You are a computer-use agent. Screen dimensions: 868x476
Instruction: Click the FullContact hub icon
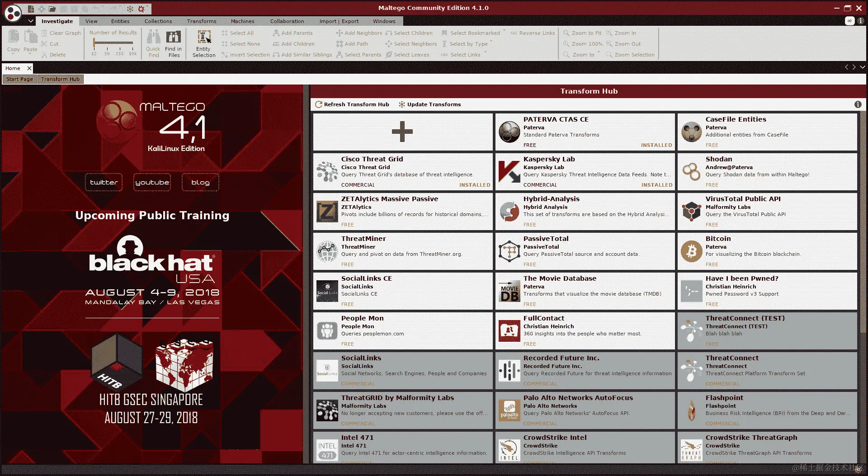(509, 331)
